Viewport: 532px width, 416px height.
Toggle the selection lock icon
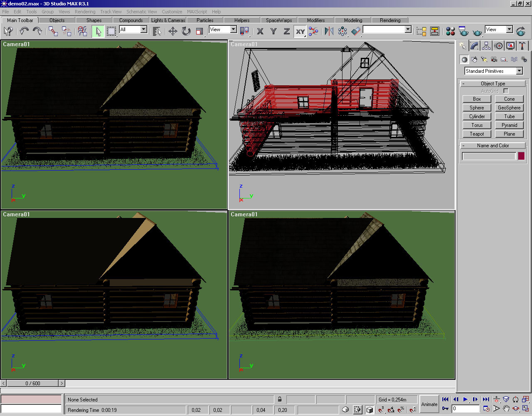pyautogui.click(x=280, y=399)
